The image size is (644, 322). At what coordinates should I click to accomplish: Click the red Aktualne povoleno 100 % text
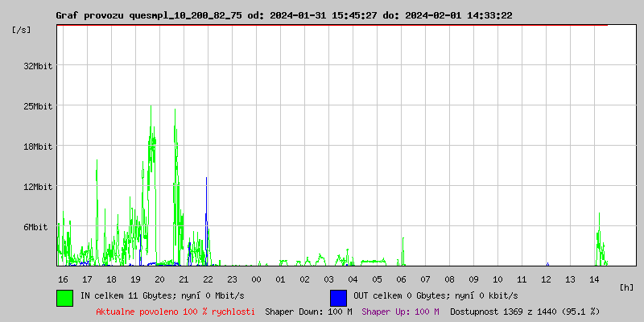pos(175,311)
